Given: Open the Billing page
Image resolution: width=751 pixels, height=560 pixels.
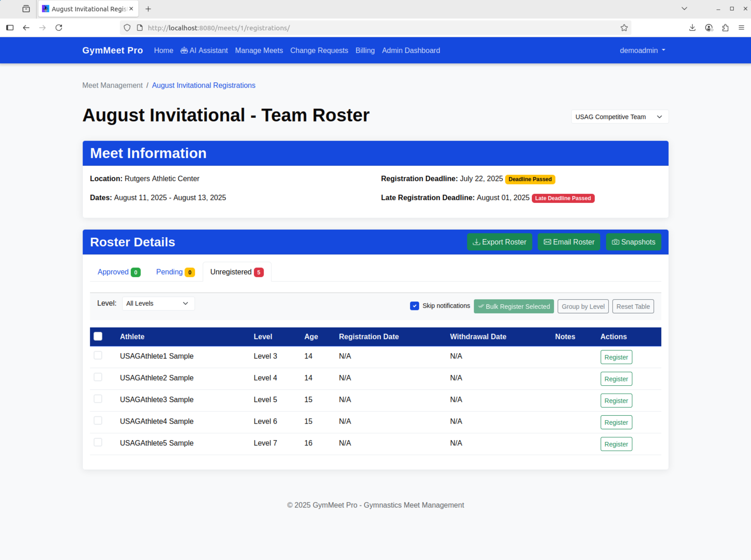Looking at the screenshot, I should point(365,51).
